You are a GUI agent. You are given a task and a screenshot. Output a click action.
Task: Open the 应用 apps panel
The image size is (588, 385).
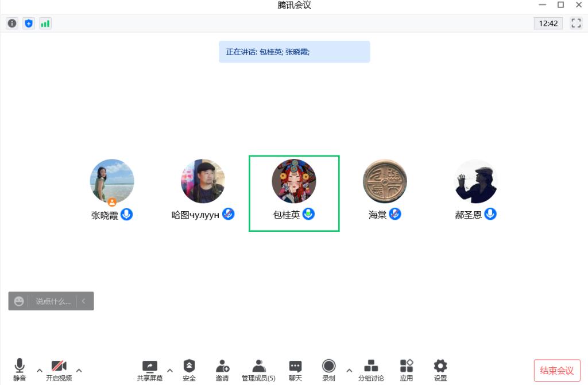pyautogui.click(x=407, y=370)
